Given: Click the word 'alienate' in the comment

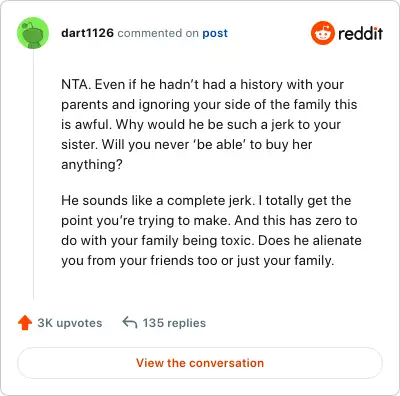Looking at the screenshot, I should (x=337, y=241).
